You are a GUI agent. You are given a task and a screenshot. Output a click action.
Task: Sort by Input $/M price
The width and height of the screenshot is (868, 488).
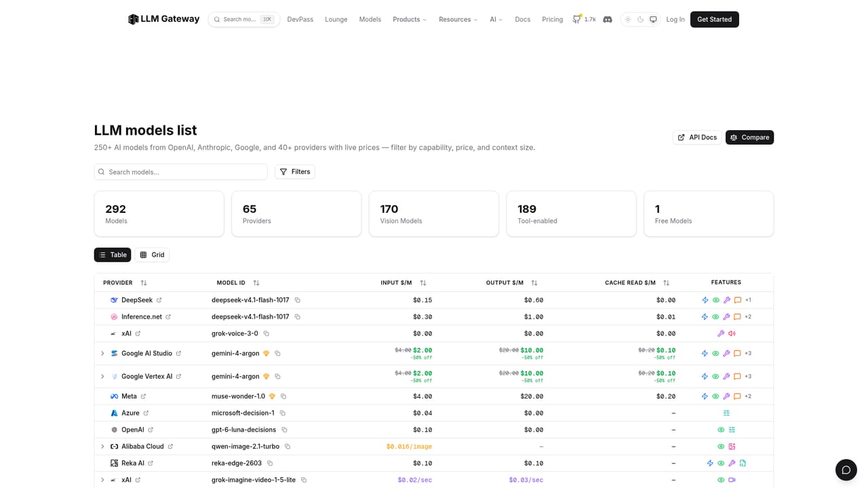pos(423,283)
